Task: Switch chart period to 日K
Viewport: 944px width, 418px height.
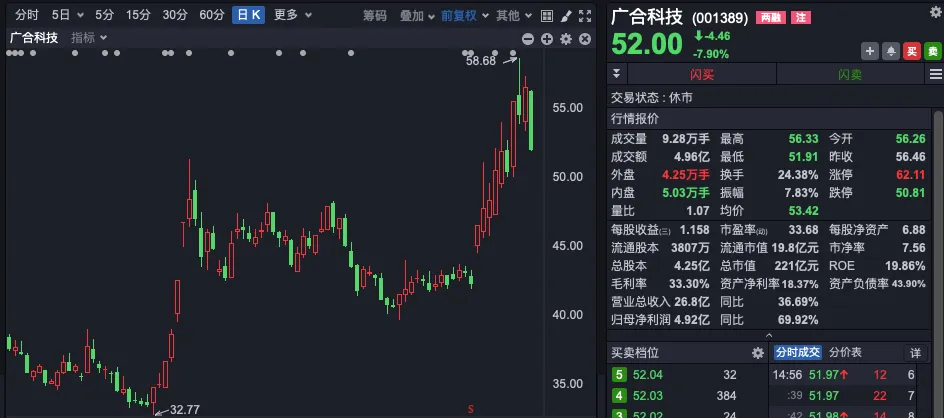Action: [248, 16]
